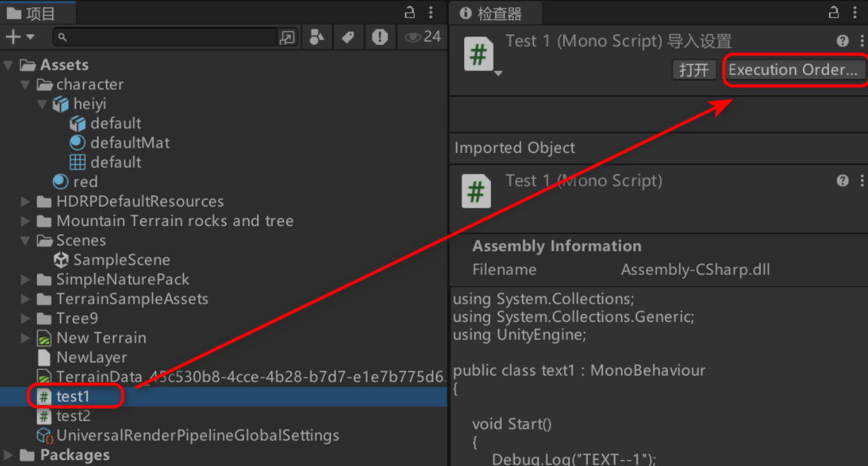Screen dimensions: 868x466
Task: Open search in new window icon
Action: tap(288, 38)
